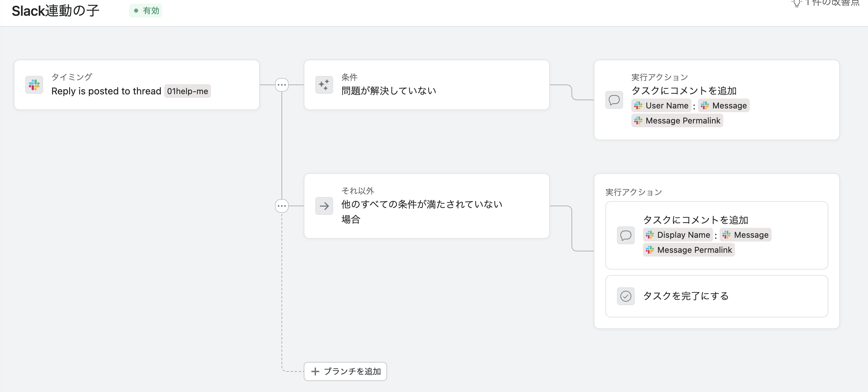Click the lightbulb improvements icon at top right
Image resolution: width=868 pixels, height=392 pixels.
[x=797, y=3]
